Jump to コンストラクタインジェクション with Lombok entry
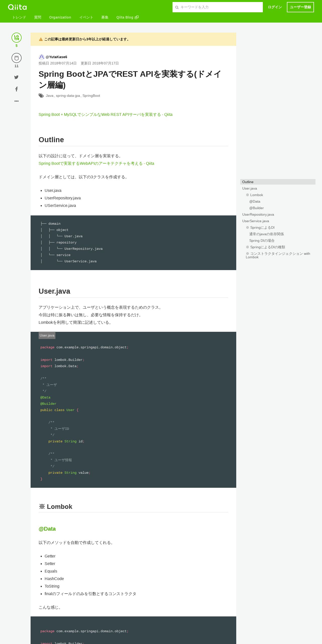 tap(278, 255)
